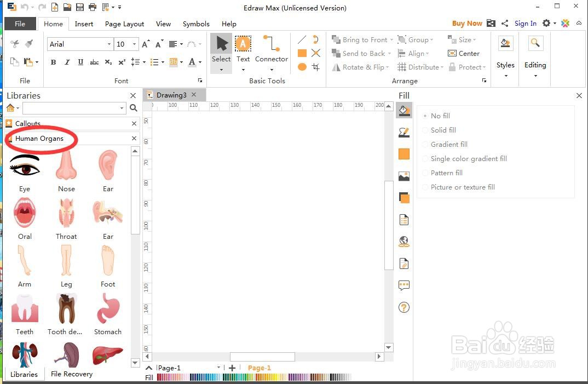This screenshot has width=588, height=384.
Task: Open the View tab
Action: point(163,24)
